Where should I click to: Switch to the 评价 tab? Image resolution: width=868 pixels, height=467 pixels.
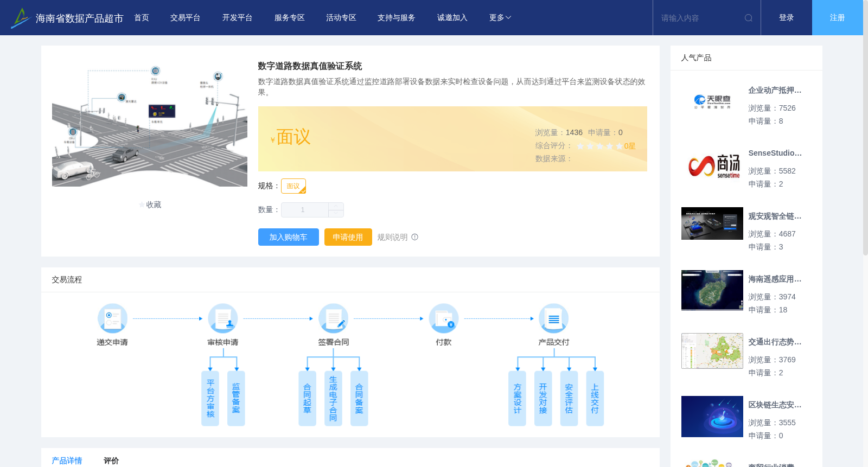pos(111,460)
